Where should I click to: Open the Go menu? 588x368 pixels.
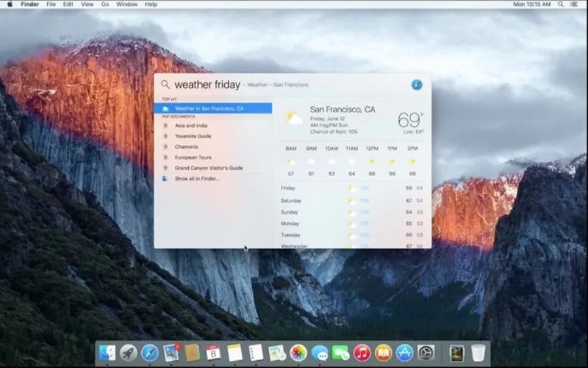[105, 4]
